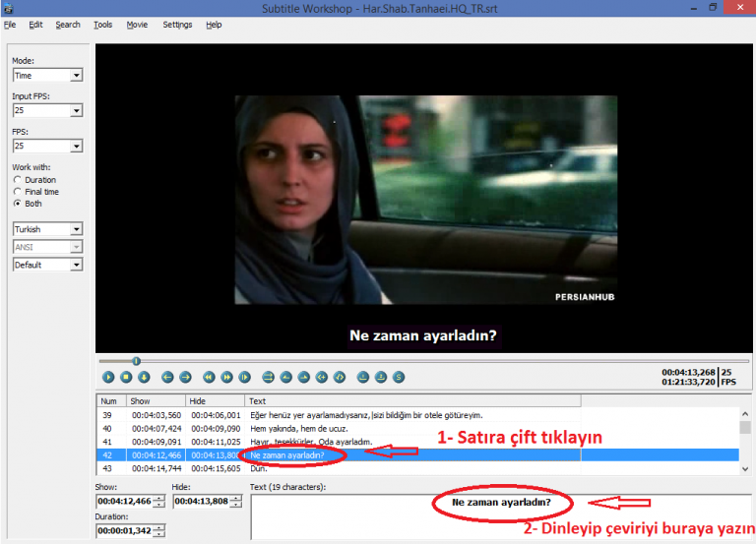The height and width of the screenshot is (544, 756).
Task: Click hide time cell 00:04:15,605
Action: coord(216,468)
